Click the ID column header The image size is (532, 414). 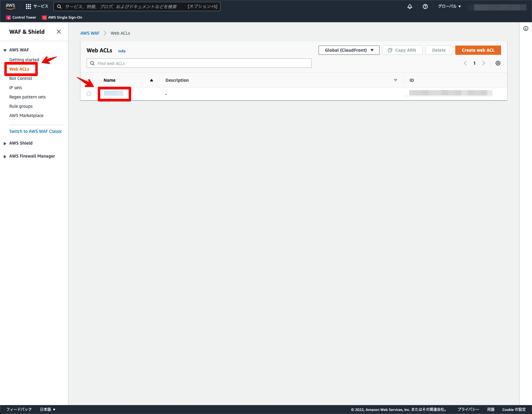(412, 80)
